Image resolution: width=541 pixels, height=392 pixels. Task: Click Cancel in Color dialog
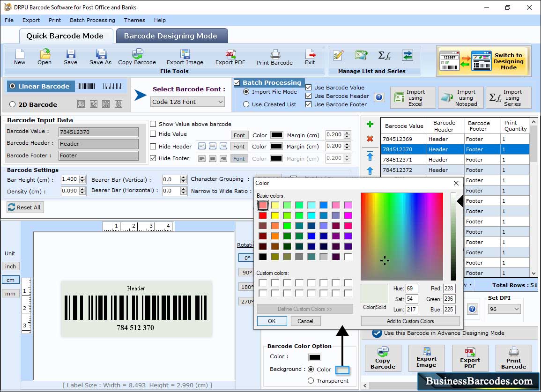(305, 321)
